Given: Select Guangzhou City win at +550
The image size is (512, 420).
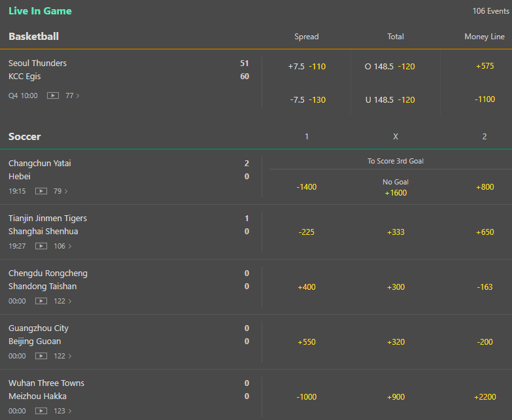Looking at the screenshot, I should pos(307,342).
